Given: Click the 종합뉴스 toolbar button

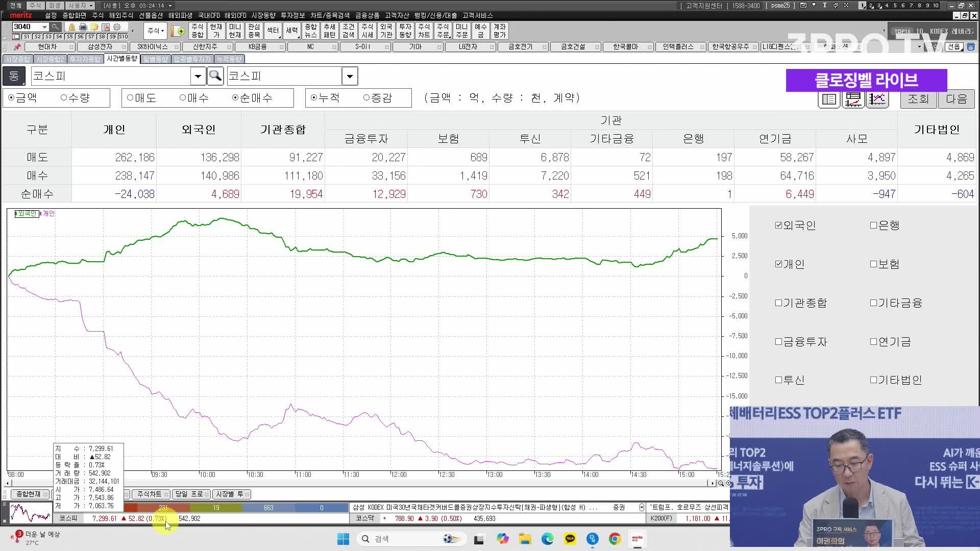Looking at the screenshot, I should [311, 31].
